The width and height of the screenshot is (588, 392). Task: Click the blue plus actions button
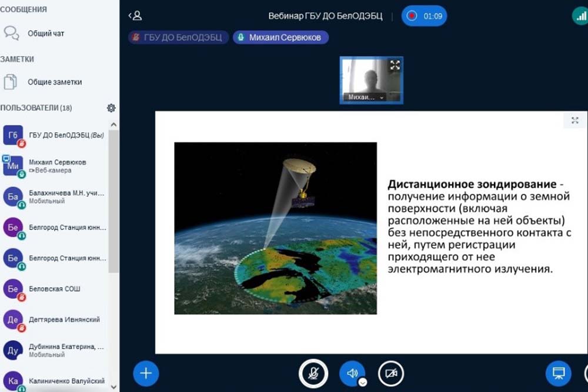[146, 373]
